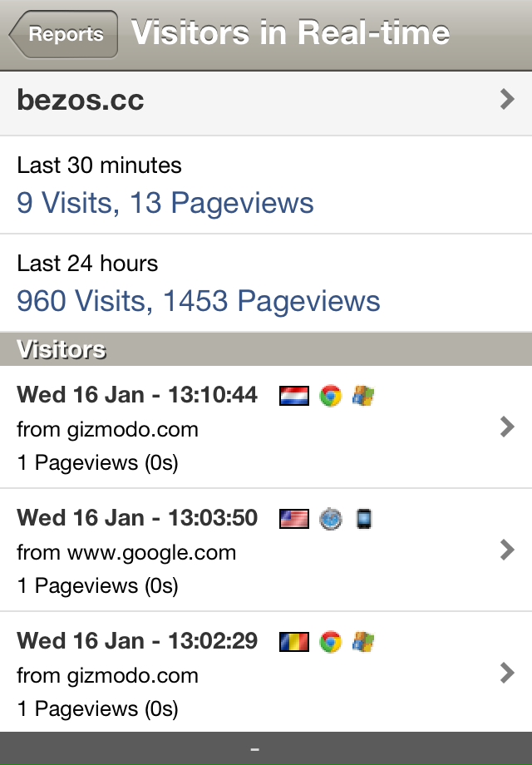Expand details chevron for 13:03:50 visitor
The width and height of the screenshot is (532, 765).
(508, 550)
